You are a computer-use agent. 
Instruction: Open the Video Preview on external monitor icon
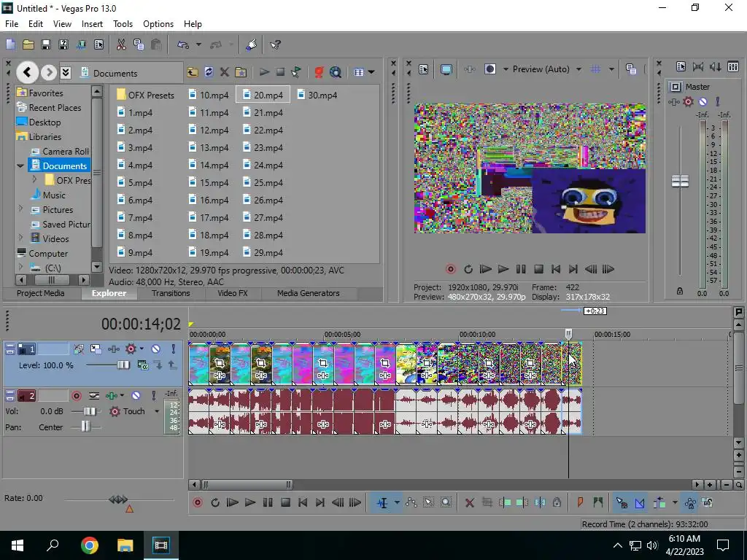[446, 69]
